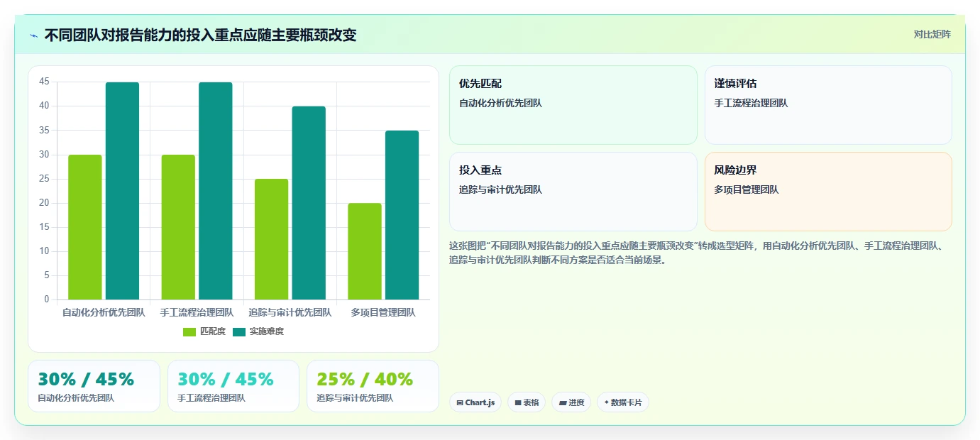Screen dimensions: 980x440
Task: Click the 手工流程治理团队 x-axis label
Action: 197,312
